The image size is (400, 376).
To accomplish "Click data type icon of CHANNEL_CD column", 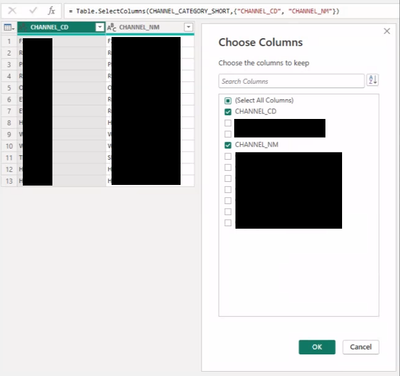I will [x=23, y=28].
